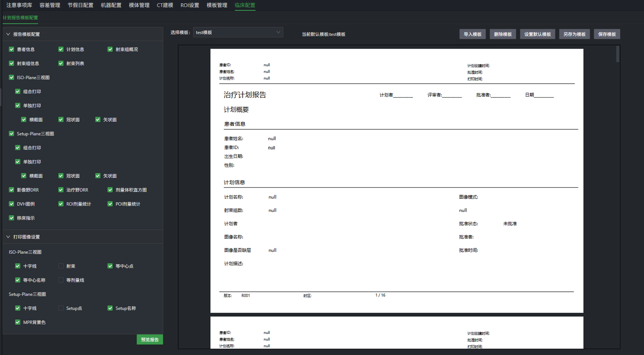Screen dimensions: 644x355
Task: Click the 删除模板 button
Action: (503, 34)
